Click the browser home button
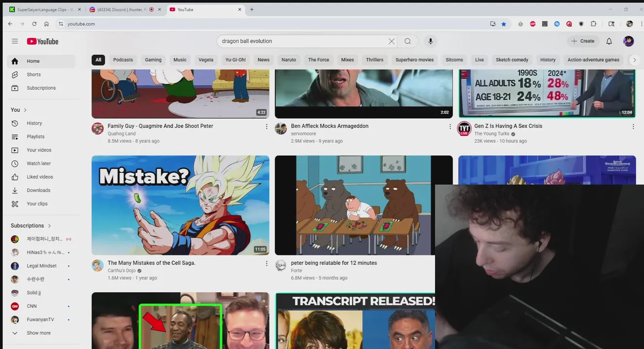Screen dimensions: 644x349 point(47,24)
